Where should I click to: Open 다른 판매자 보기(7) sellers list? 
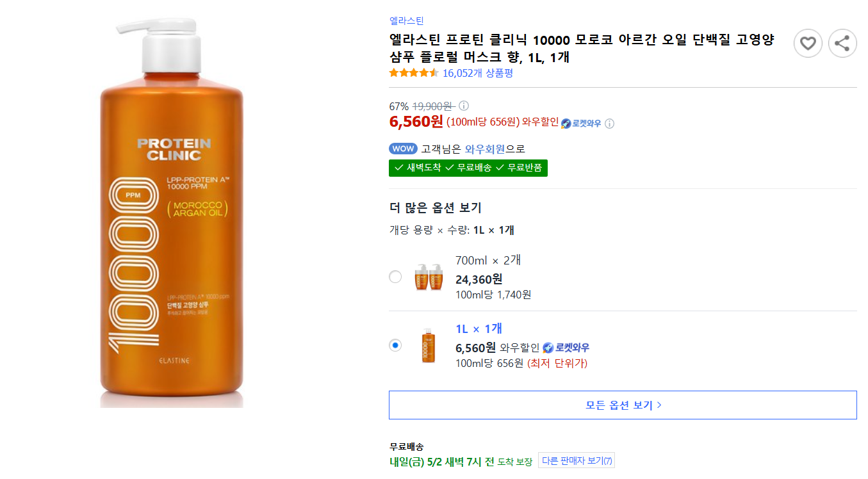tap(577, 460)
